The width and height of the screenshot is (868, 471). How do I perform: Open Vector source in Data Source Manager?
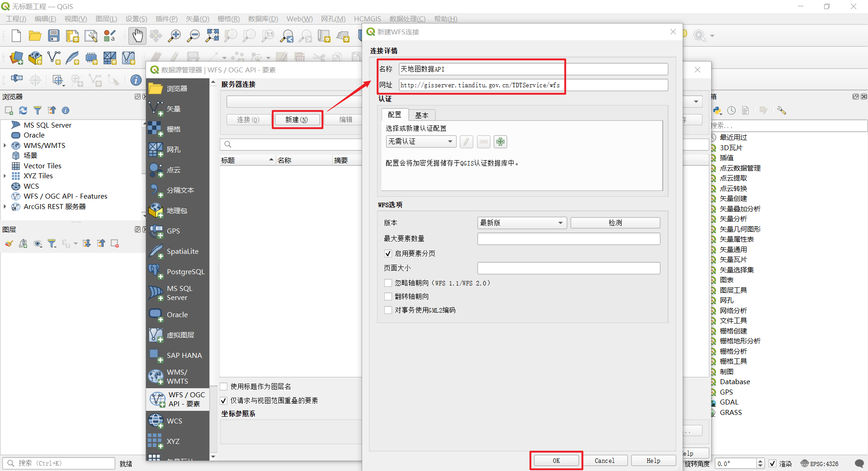point(178,109)
